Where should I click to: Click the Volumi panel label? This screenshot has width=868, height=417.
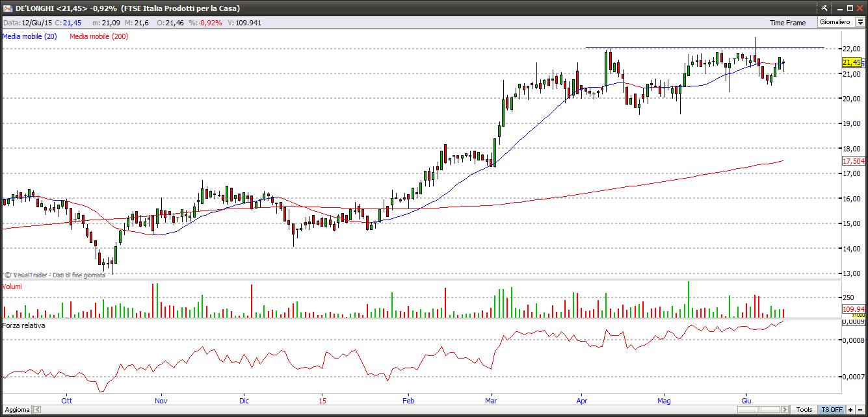click(x=12, y=286)
